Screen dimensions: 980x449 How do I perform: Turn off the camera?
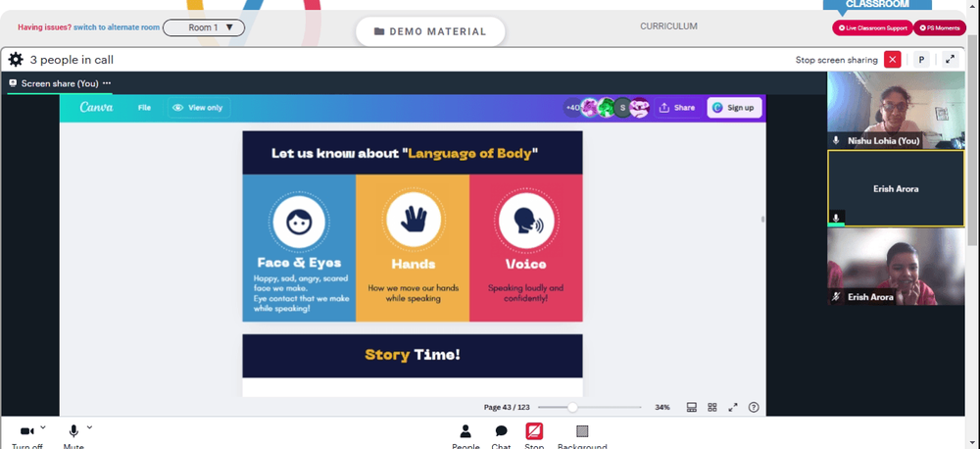coord(26,436)
